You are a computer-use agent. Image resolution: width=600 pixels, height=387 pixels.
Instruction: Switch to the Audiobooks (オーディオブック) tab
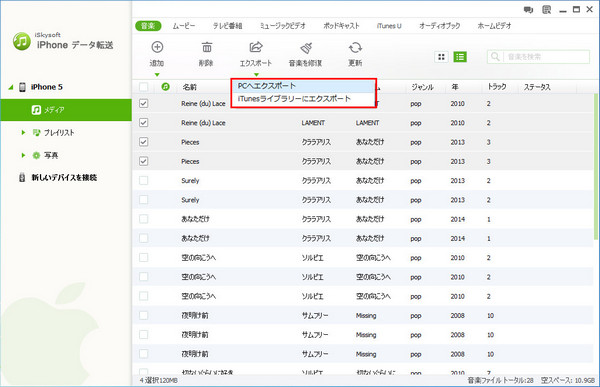(440, 26)
